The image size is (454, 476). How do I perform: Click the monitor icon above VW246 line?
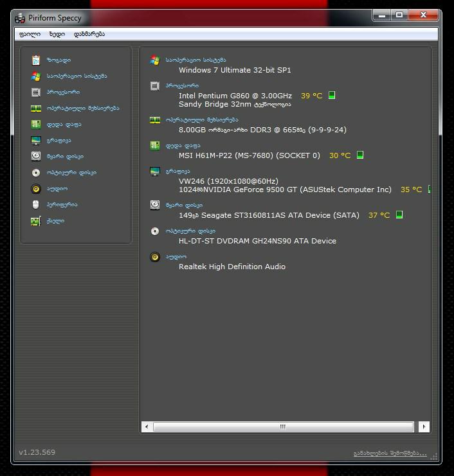point(155,172)
